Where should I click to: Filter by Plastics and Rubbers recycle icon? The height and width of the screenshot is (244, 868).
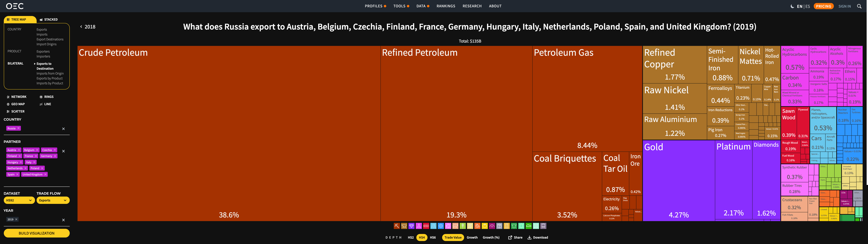448,226
